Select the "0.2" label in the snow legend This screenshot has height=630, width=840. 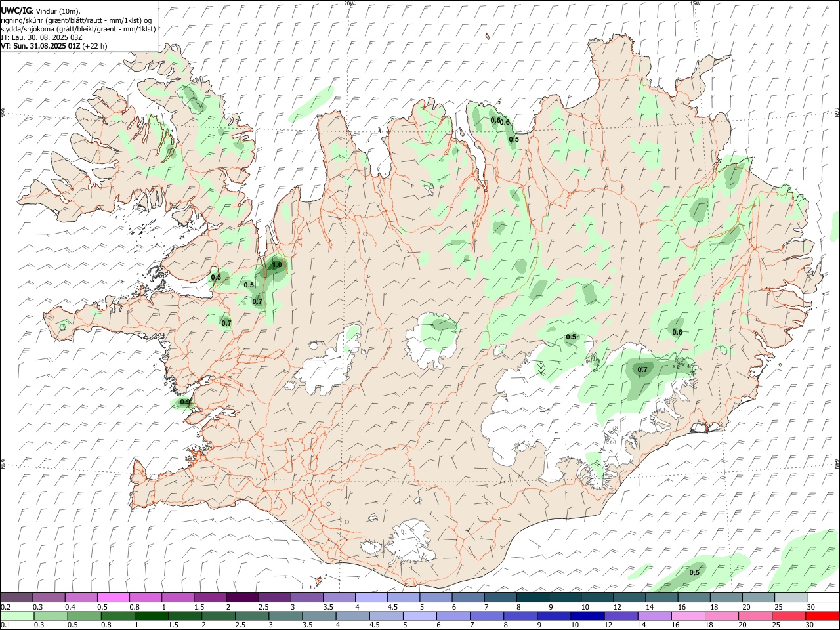tap(5, 607)
